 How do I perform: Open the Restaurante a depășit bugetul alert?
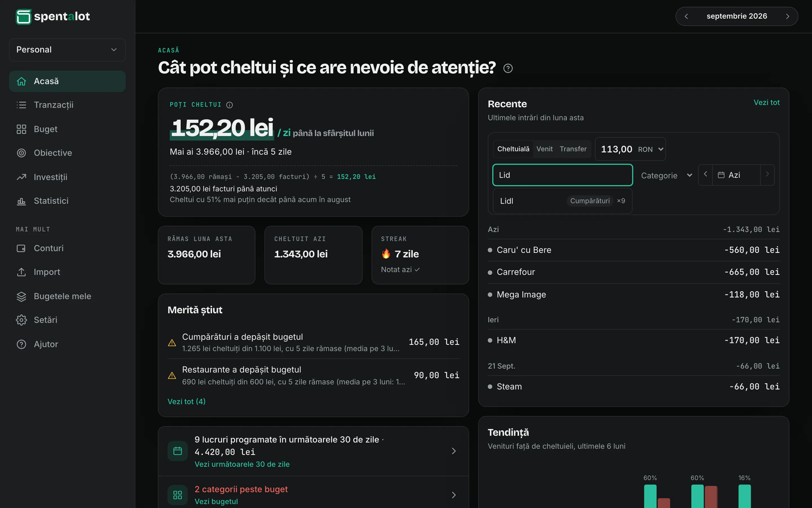(x=314, y=375)
